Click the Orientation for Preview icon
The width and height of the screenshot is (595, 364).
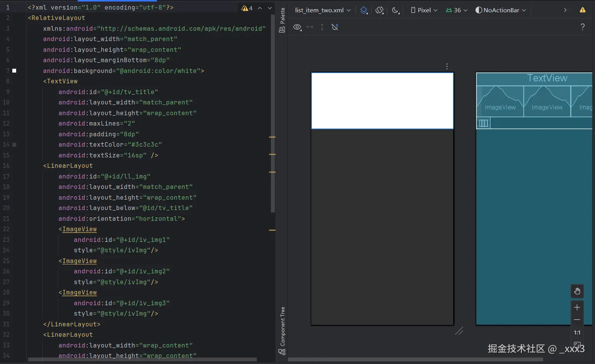tap(380, 10)
